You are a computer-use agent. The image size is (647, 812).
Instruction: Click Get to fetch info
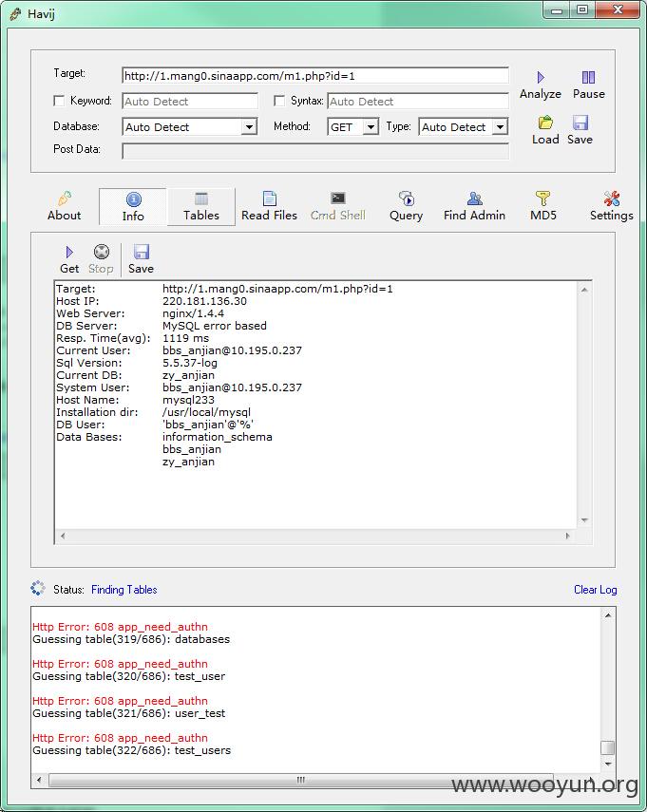69,259
